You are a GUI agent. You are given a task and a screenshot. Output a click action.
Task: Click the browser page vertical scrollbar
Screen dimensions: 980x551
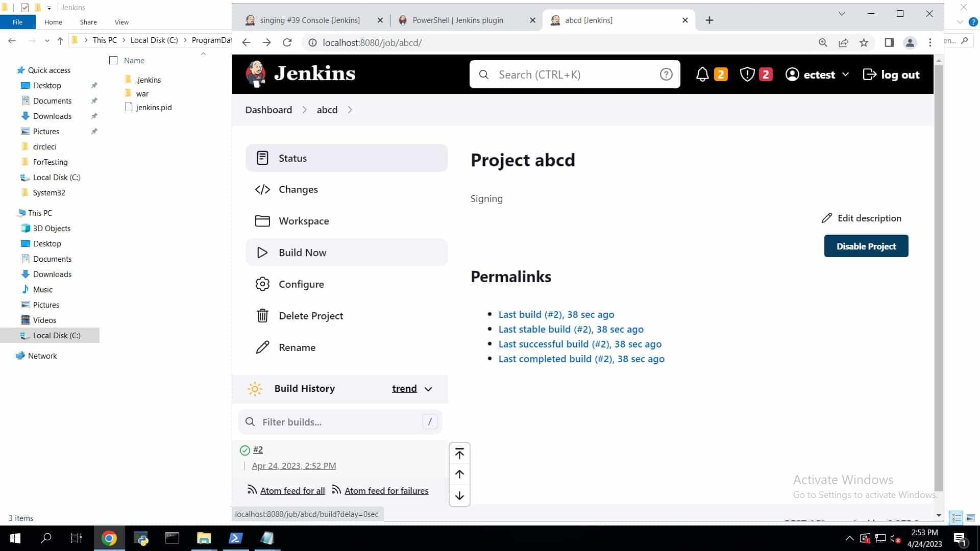coord(938,275)
